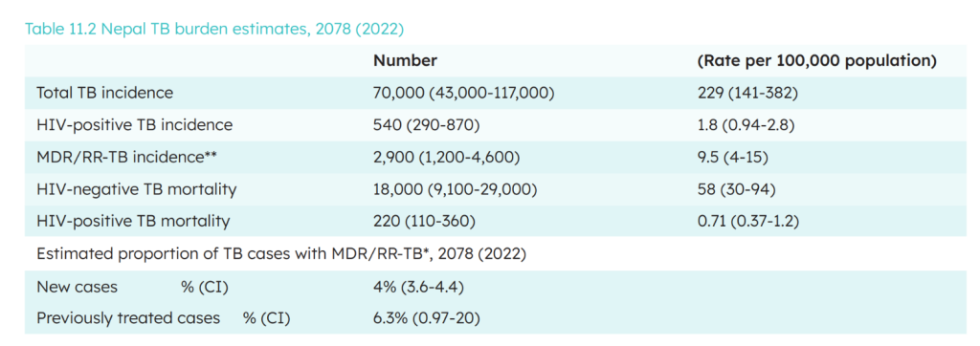Viewport: 980px width, 346px height.
Task: Click the 70,000 (43,000-117,000) value
Action: point(464,93)
